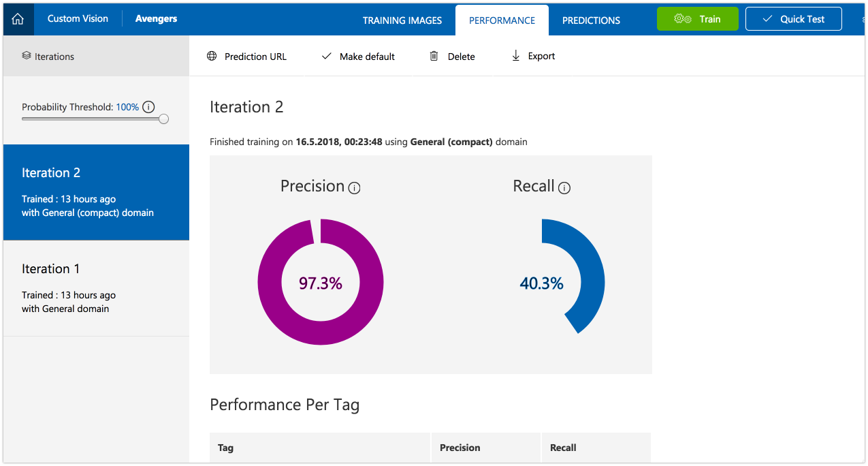Image resolution: width=868 pixels, height=466 pixels.
Task: Click the info icon next to Probability Threshold
Action: (x=148, y=107)
